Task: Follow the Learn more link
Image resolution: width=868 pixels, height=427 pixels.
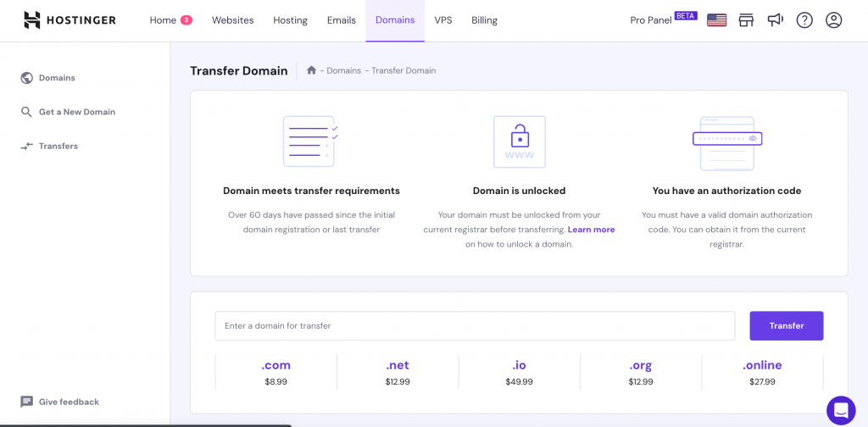Action: (591, 230)
